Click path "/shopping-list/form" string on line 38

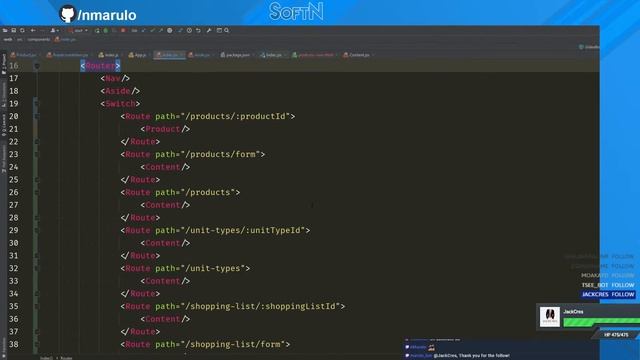233,344
